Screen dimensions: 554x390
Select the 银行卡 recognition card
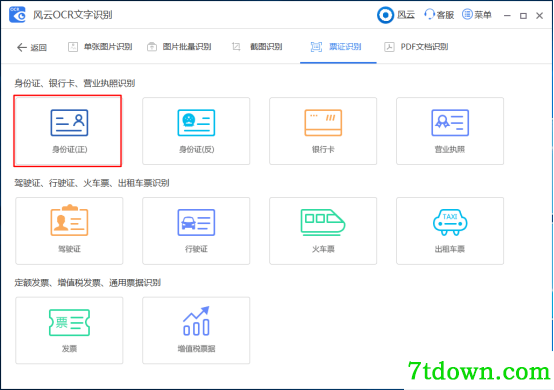click(x=323, y=131)
